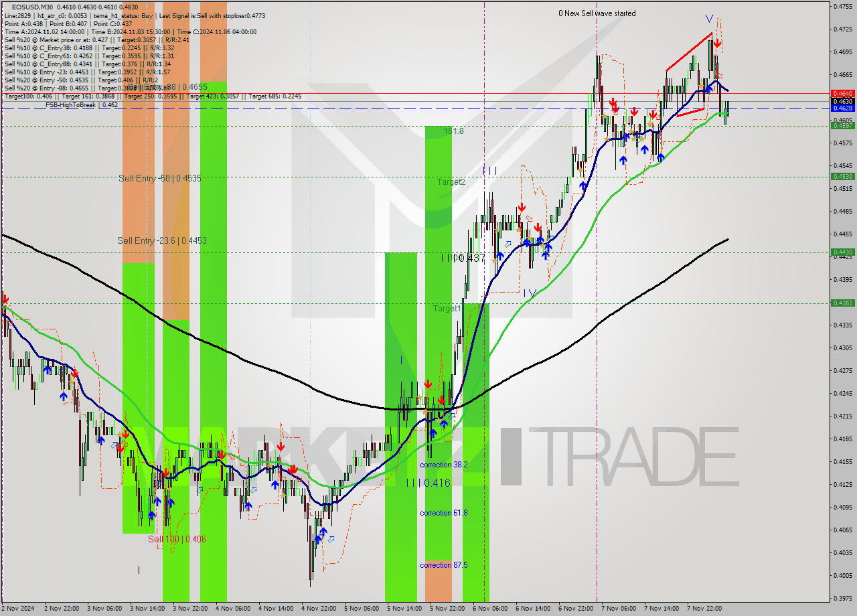The image size is (857, 616).
Task: Click '4 Nov 22:00' on the time axis
Action: point(320,608)
